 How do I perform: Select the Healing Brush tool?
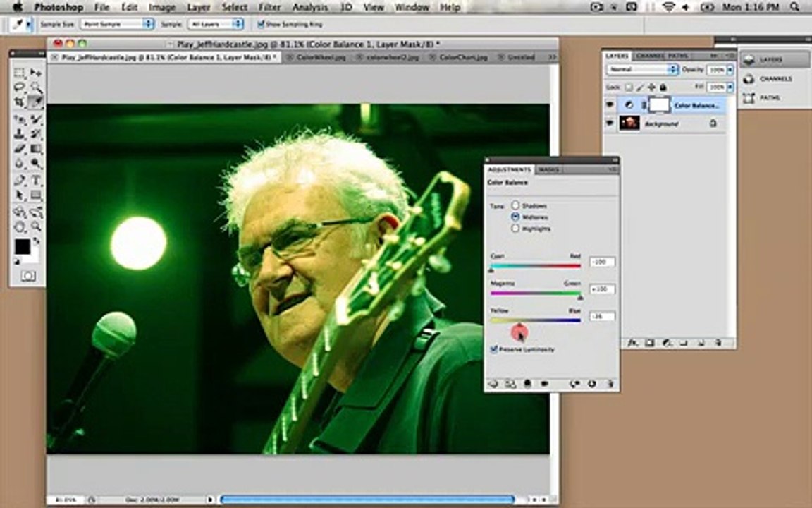point(20,119)
